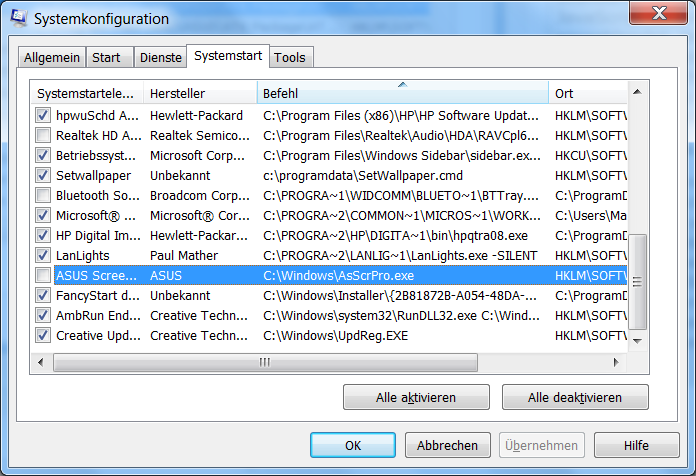The height and width of the screenshot is (476, 696).
Task: Enable the ASUS Screen startup checkbox
Action: pos(43,275)
